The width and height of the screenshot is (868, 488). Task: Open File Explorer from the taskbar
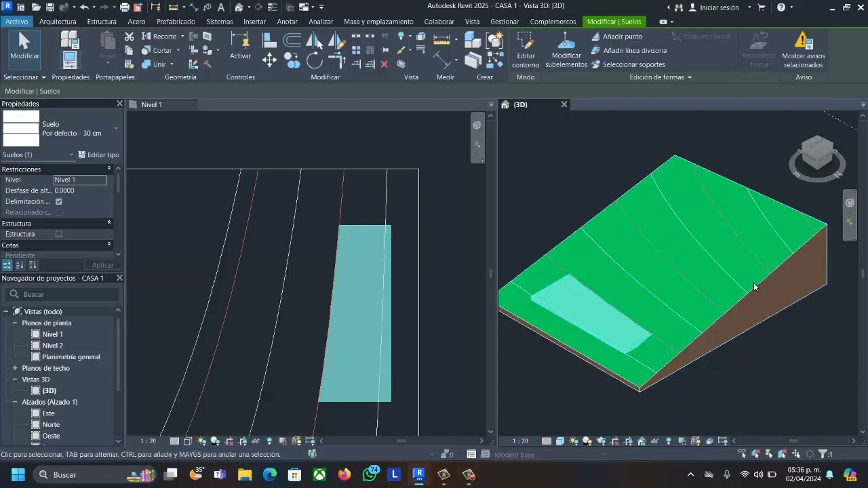point(245,474)
